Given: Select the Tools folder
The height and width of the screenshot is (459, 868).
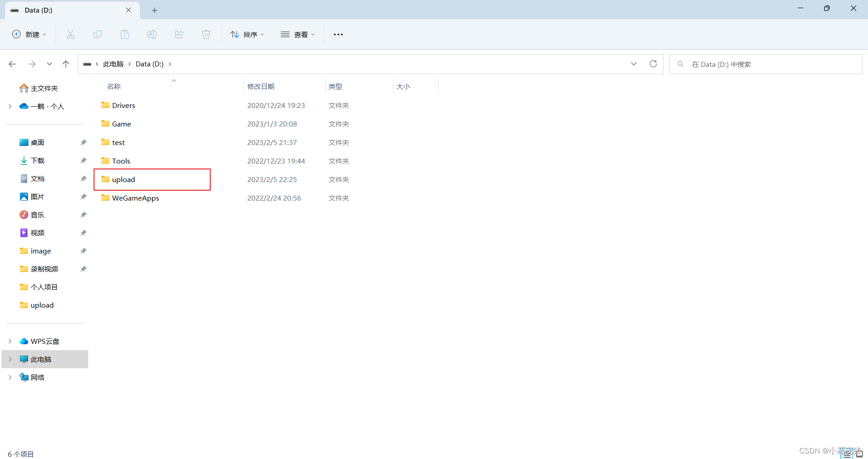Looking at the screenshot, I should [121, 161].
